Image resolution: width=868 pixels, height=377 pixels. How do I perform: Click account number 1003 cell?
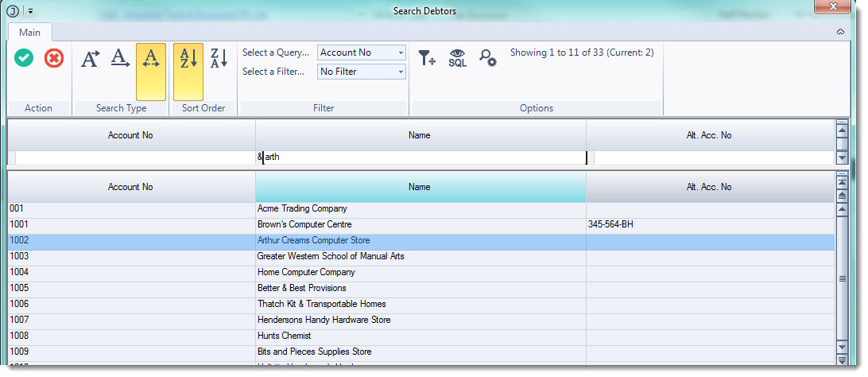coord(131,256)
